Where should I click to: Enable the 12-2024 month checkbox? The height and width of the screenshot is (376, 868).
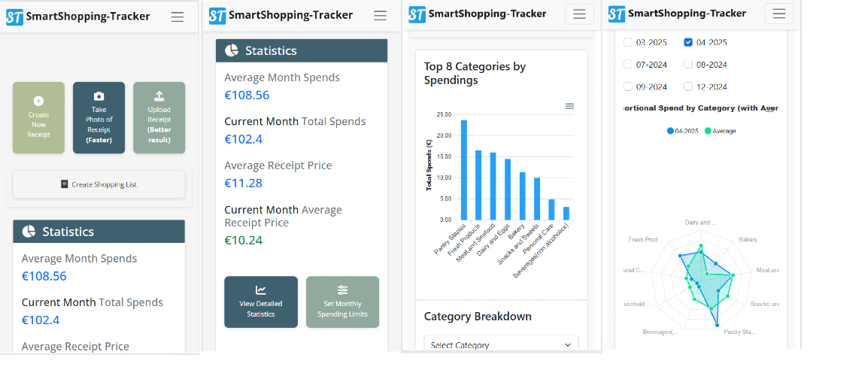[688, 86]
